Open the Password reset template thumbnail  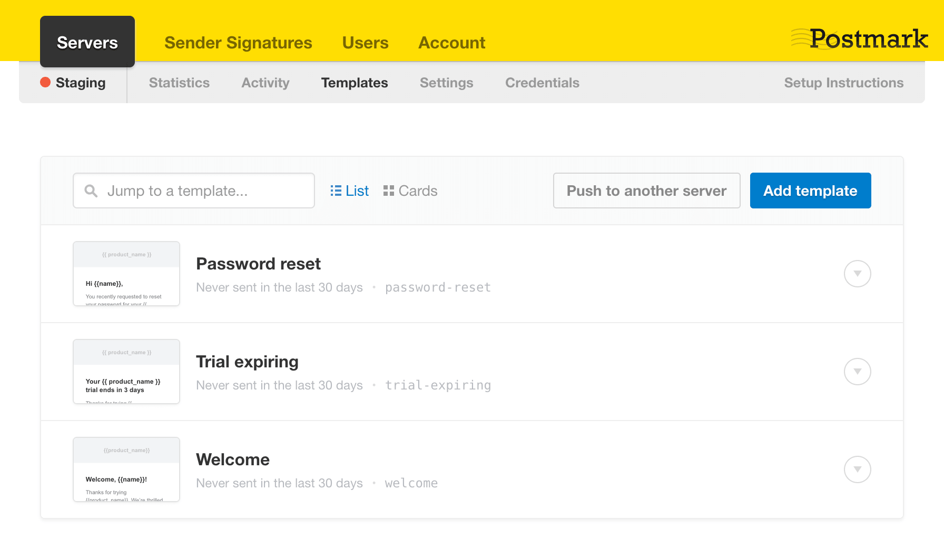126,273
